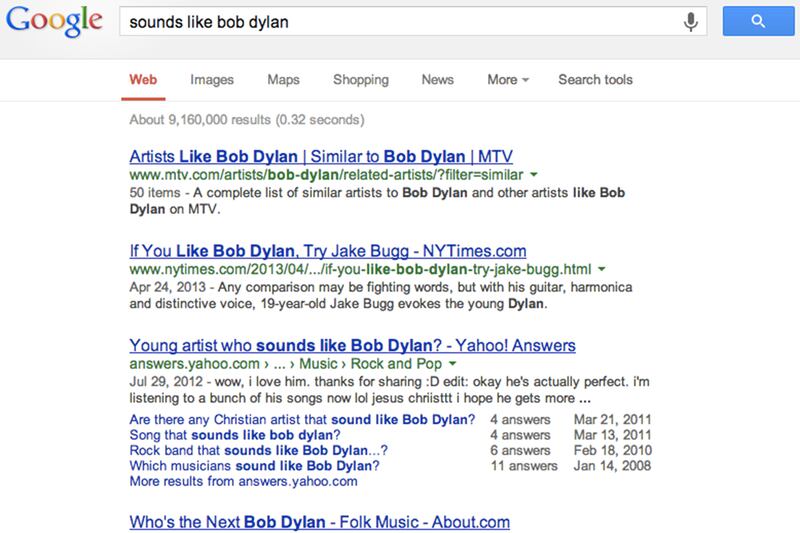The height and width of the screenshot is (533, 800).
Task: Open Young artist Yahoo Answers result
Action: (353, 346)
